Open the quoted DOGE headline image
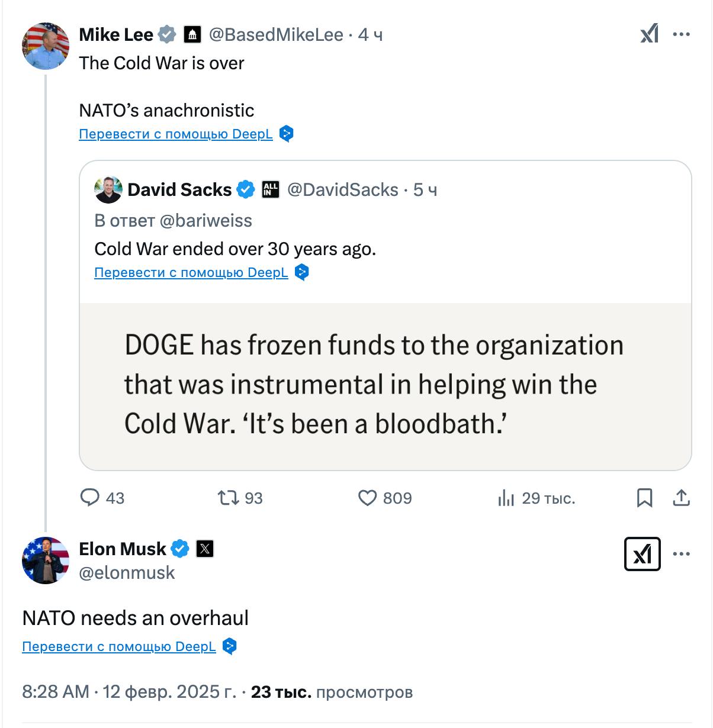Screen dimensions: 713x728 click(x=386, y=386)
